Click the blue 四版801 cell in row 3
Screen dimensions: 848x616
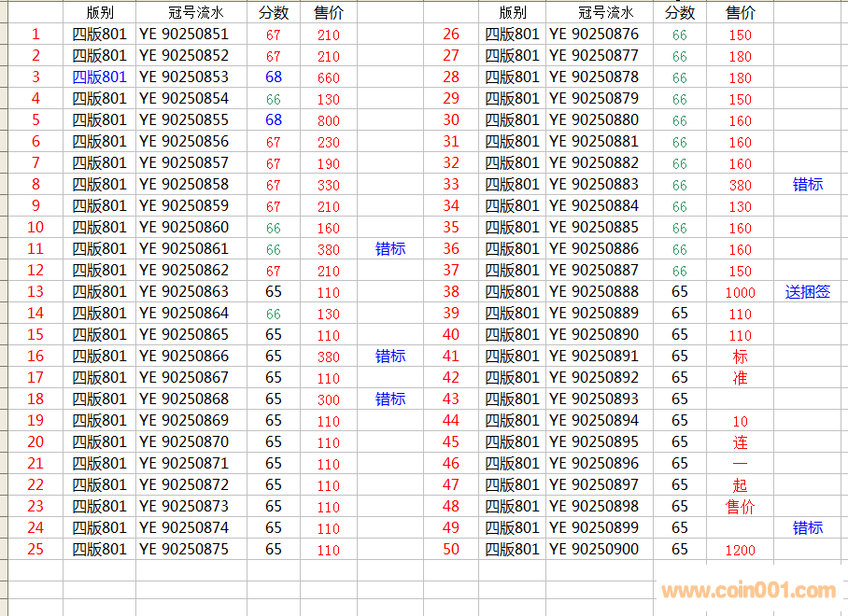99,77
